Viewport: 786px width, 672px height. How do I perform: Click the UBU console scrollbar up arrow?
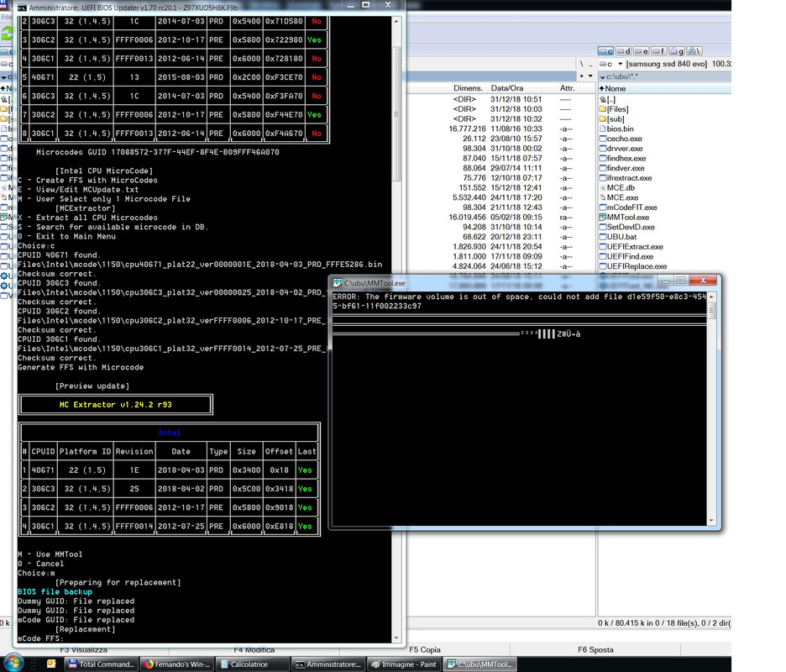point(396,22)
